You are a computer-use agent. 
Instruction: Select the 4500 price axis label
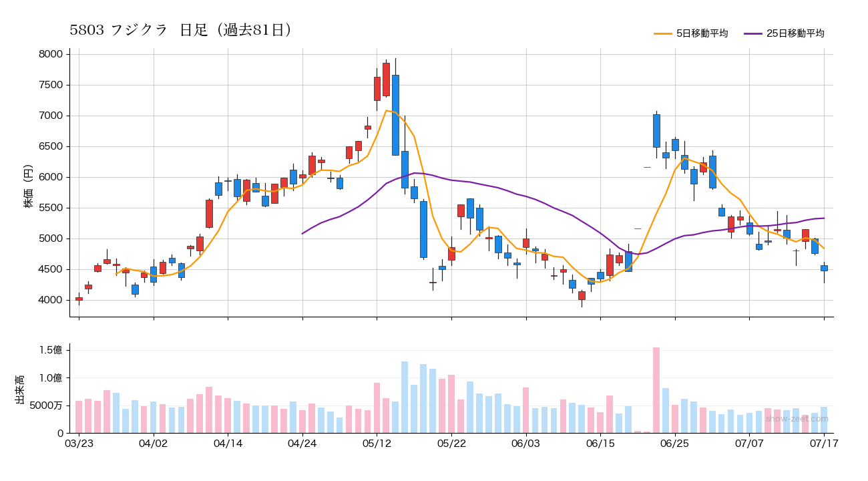[x=51, y=269]
